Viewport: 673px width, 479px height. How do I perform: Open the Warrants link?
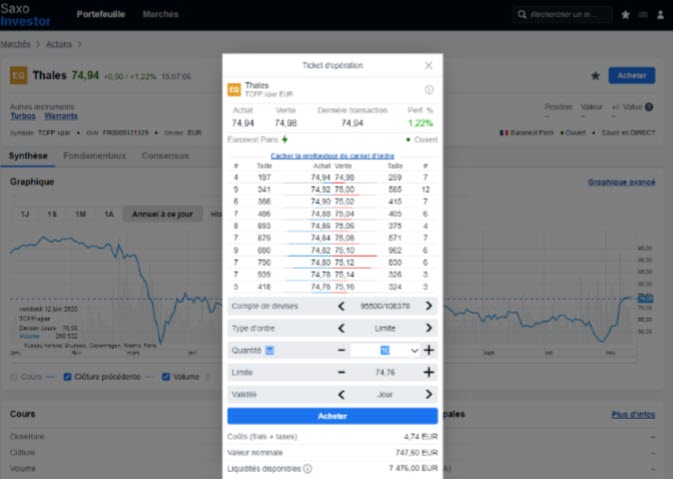click(61, 116)
